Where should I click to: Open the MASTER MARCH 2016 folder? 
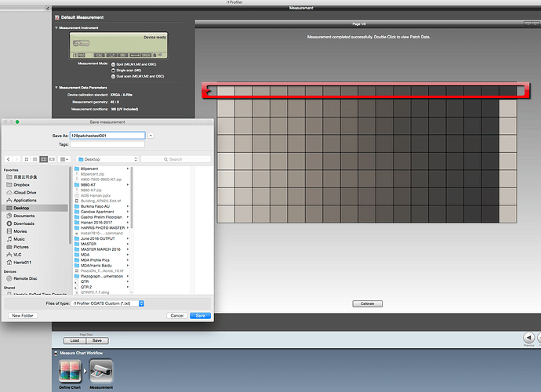pos(100,249)
